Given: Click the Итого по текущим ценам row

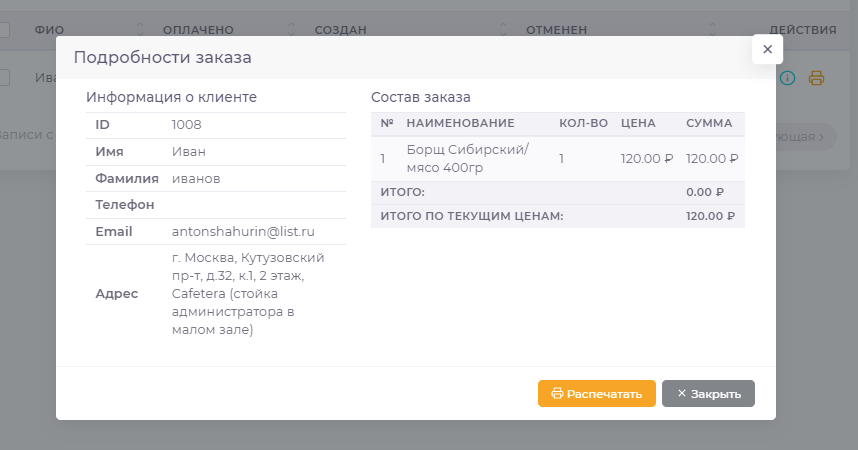Looking at the screenshot, I should [x=556, y=216].
